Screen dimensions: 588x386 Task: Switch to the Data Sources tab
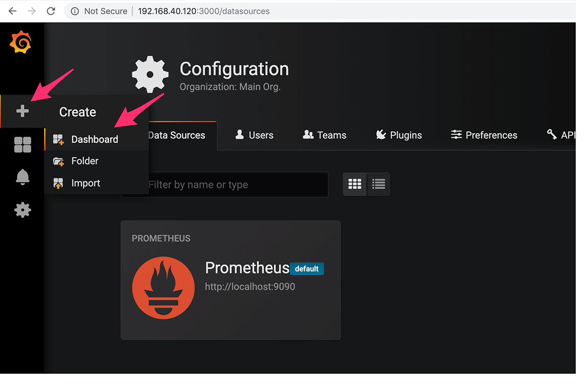coord(176,135)
